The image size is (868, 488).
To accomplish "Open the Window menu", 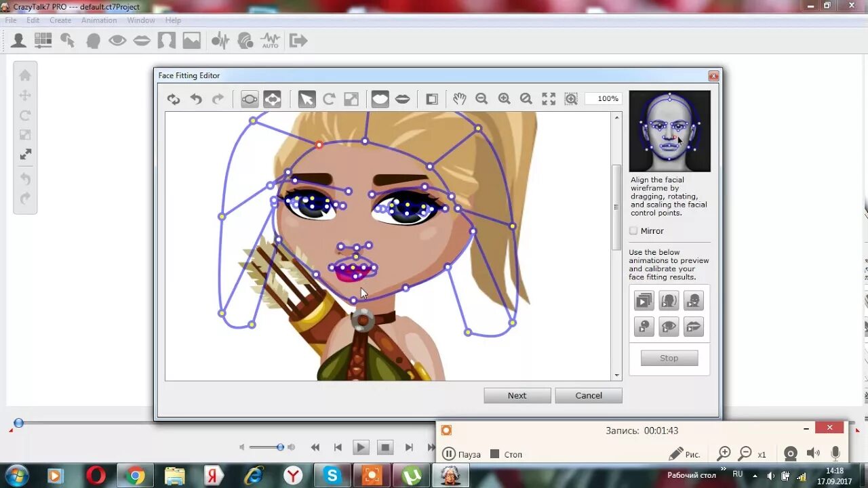I will tap(141, 20).
